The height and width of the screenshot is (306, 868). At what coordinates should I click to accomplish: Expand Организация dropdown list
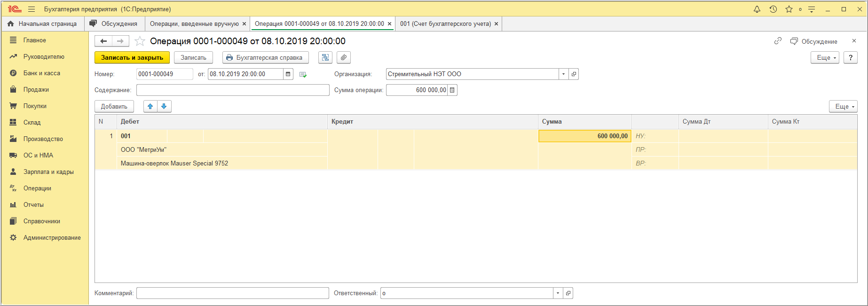(563, 74)
